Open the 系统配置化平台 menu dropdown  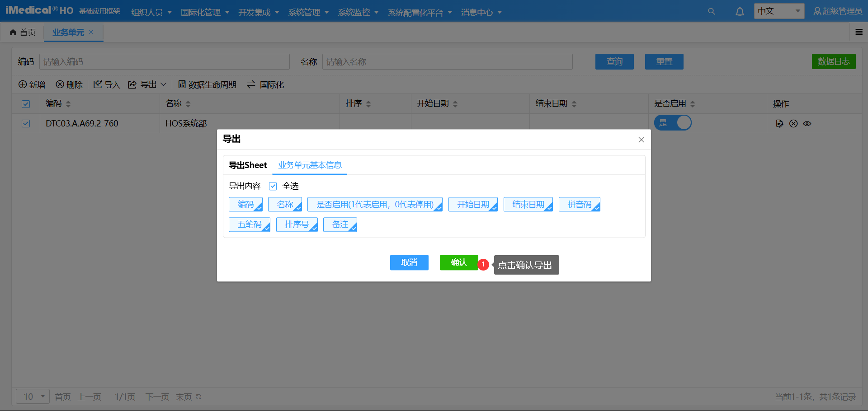[x=420, y=12]
